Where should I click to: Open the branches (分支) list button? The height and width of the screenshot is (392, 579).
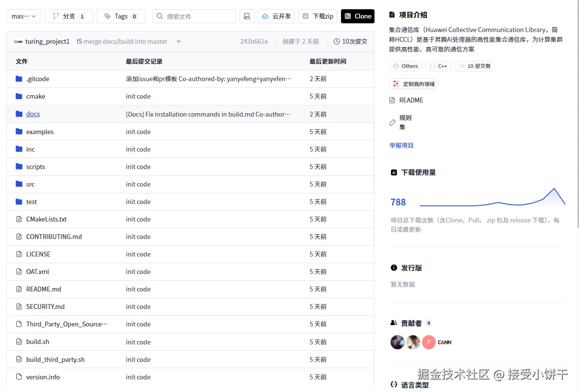coord(68,16)
